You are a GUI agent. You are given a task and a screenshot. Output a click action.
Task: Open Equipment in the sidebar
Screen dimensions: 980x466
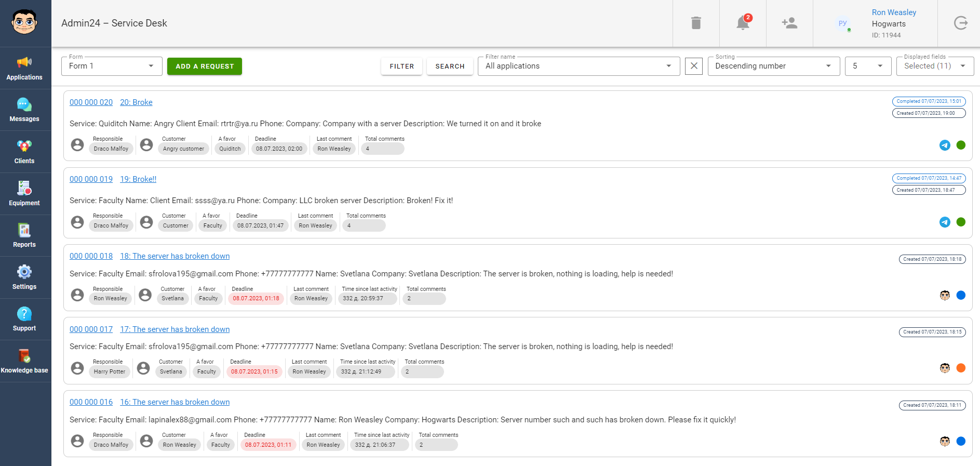pyautogui.click(x=24, y=194)
